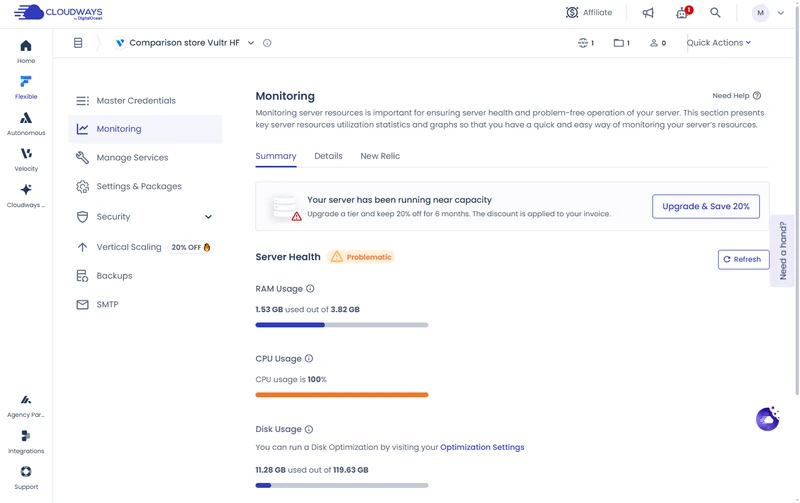This screenshot has height=503, width=800.
Task: Switch to the Details tab
Action: click(x=328, y=156)
